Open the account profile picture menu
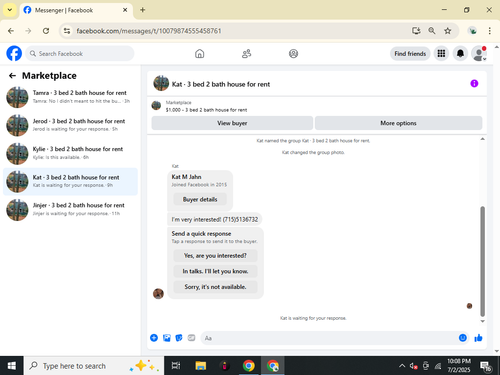Screen dimensions: 500x375 pos(479,53)
